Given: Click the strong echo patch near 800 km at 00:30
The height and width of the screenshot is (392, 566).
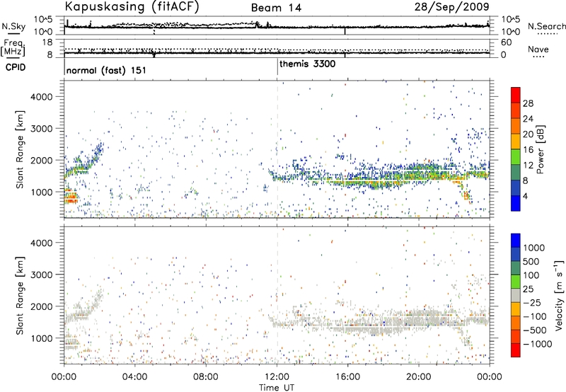Looking at the screenshot, I should point(71,197).
